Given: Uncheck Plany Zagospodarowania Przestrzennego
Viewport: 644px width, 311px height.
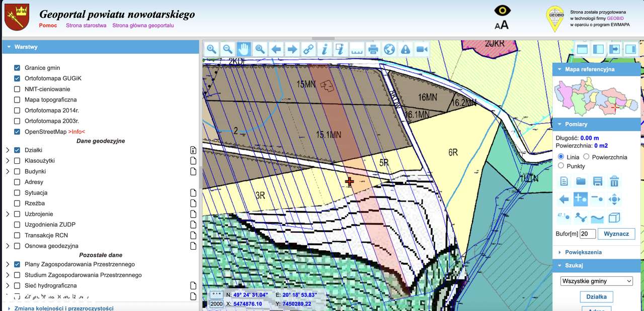Looking at the screenshot, I should [x=17, y=264].
